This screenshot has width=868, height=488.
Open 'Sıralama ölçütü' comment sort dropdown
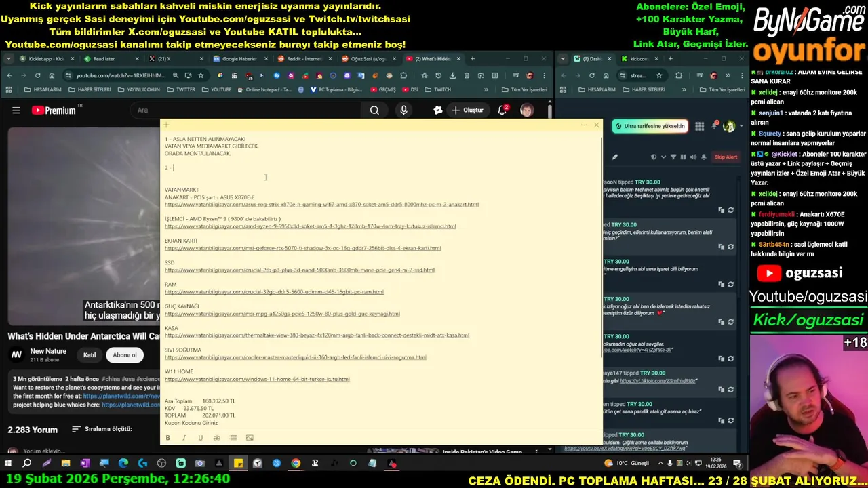point(102,429)
